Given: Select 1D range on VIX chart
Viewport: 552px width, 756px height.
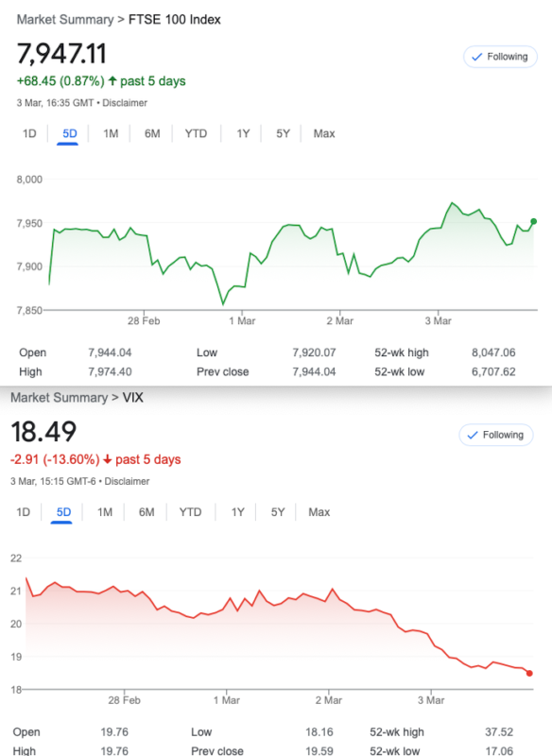Looking at the screenshot, I should pyautogui.click(x=23, y=512).
